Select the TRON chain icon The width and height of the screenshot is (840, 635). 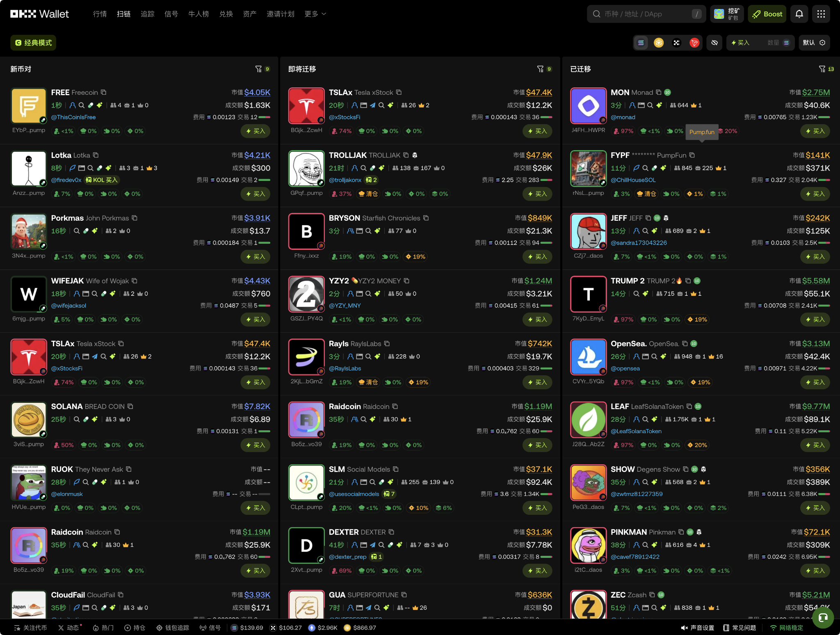pos(694,43)
